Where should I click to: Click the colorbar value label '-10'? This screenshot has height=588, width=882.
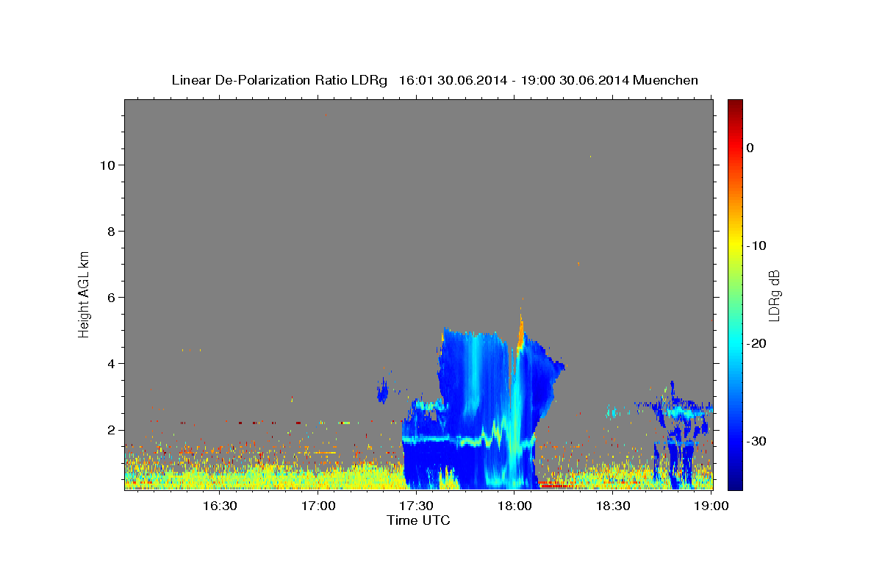click(x=756, y=245)
